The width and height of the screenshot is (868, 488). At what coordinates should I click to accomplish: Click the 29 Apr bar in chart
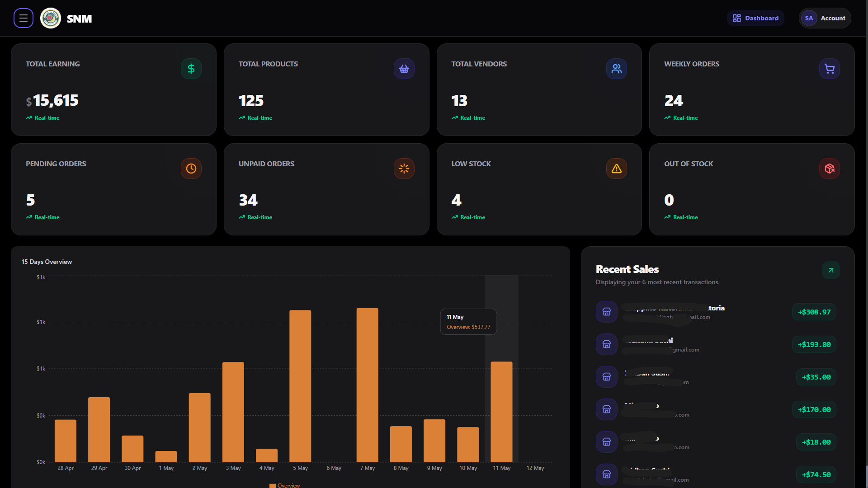click(x=99, y=429)
